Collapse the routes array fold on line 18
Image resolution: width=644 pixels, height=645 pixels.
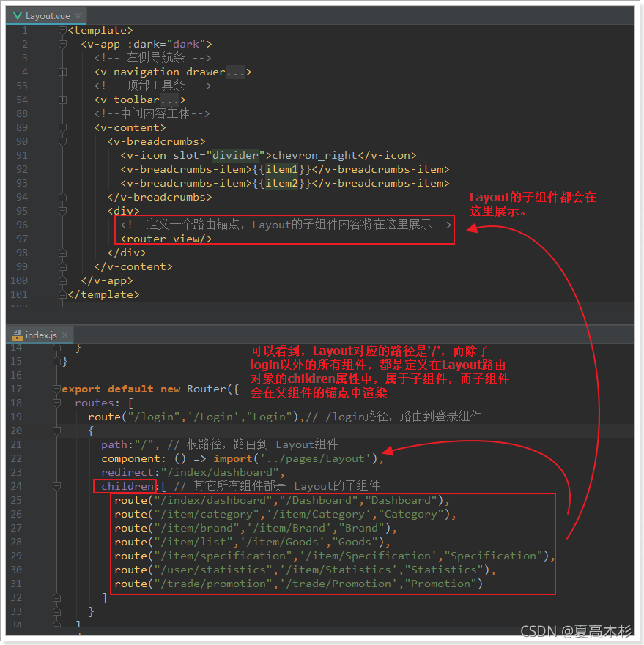[x=57, y=403]
